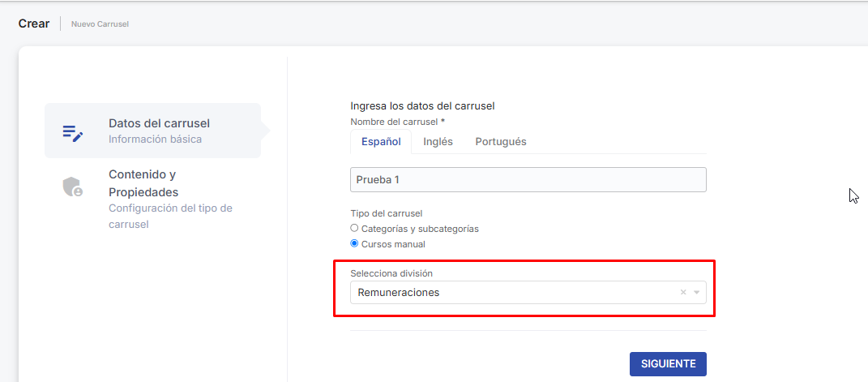Image resolution: width=868 pixels, height=382 pixels.
Task: Open the Selecciona división combo box showing Remuneraciones
Action: [511, 293]
